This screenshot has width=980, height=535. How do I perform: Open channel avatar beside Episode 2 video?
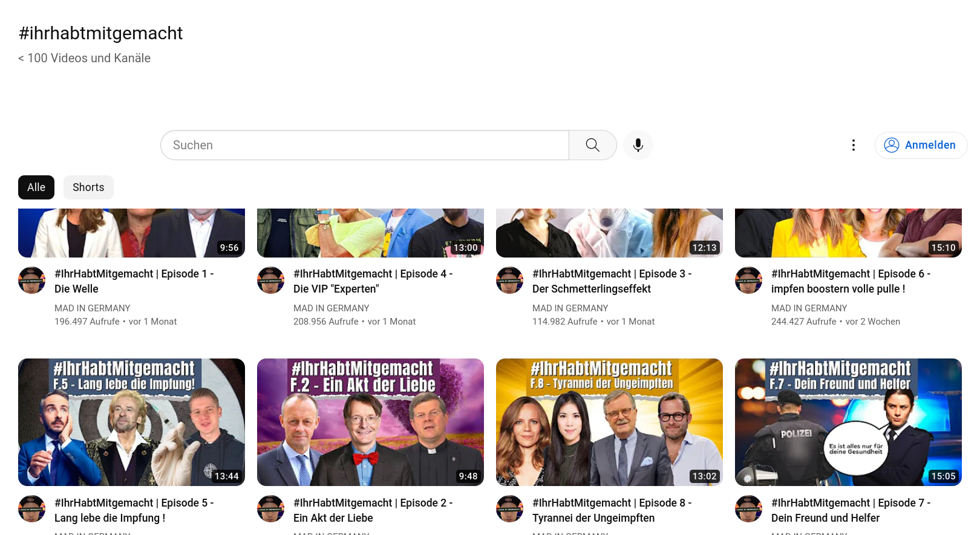click(271, 509)
